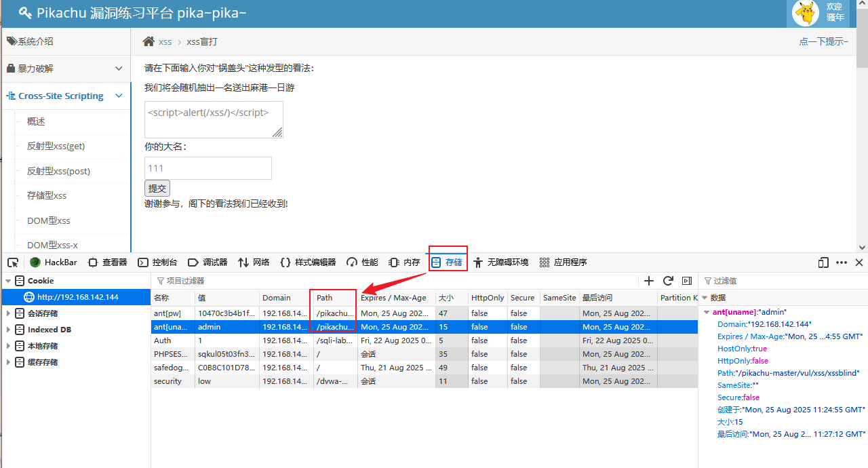Expand the 缓存存储 tree node
The width and height of the screenshot is (868, 468).
pyautogui.click(x=8, y=362)
